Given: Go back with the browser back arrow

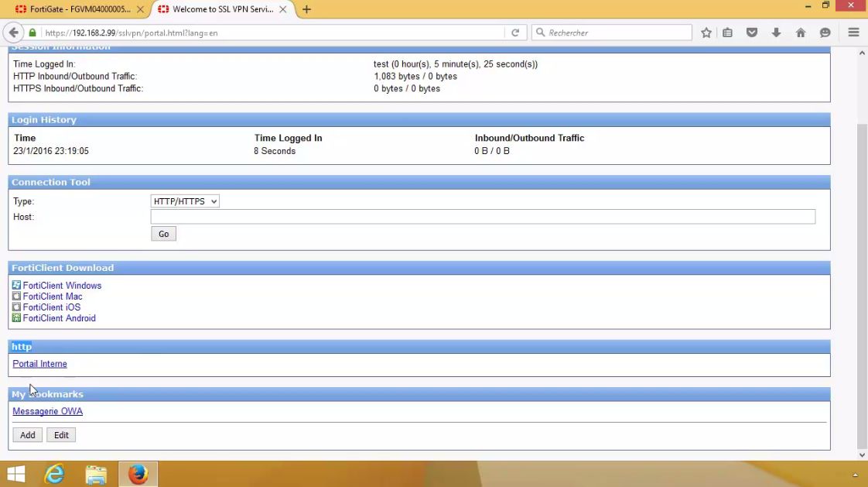Looking at the screenshot, I should coord(14,33).
